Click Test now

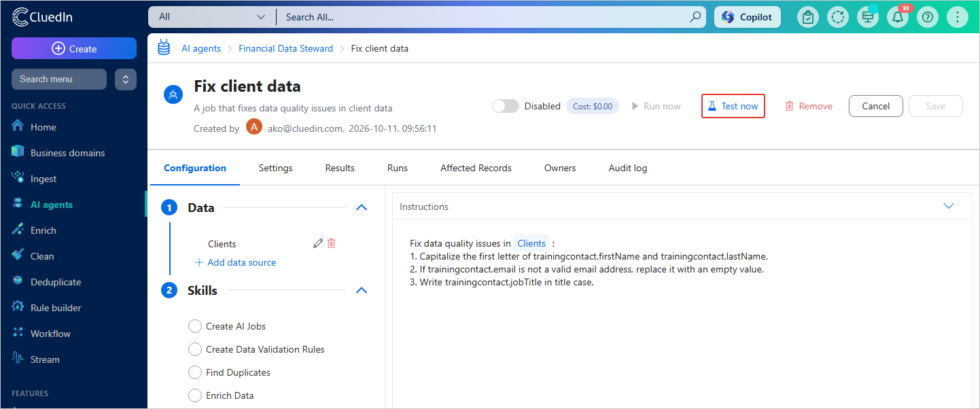point(733,106)
